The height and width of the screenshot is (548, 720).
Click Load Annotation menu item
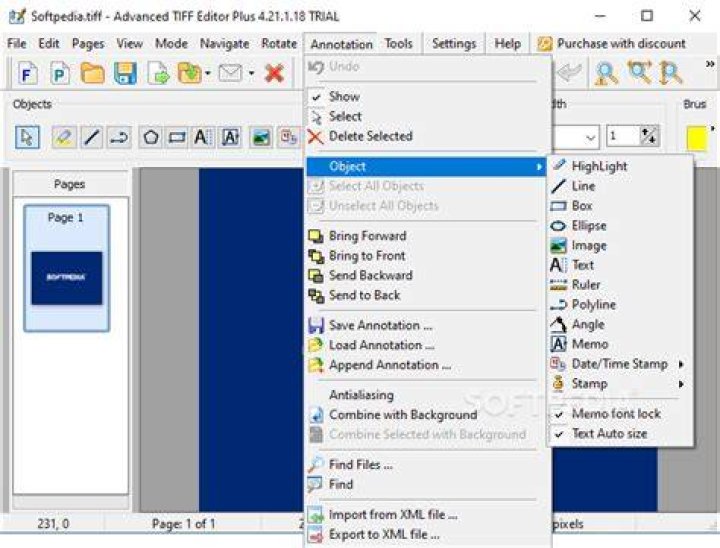[x=428, y=345]
